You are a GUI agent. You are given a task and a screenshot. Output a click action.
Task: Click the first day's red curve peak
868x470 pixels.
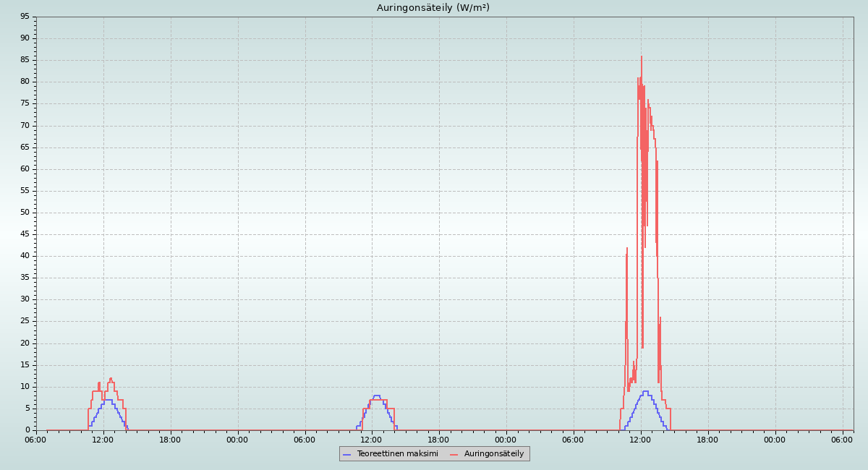pos(111,378)
